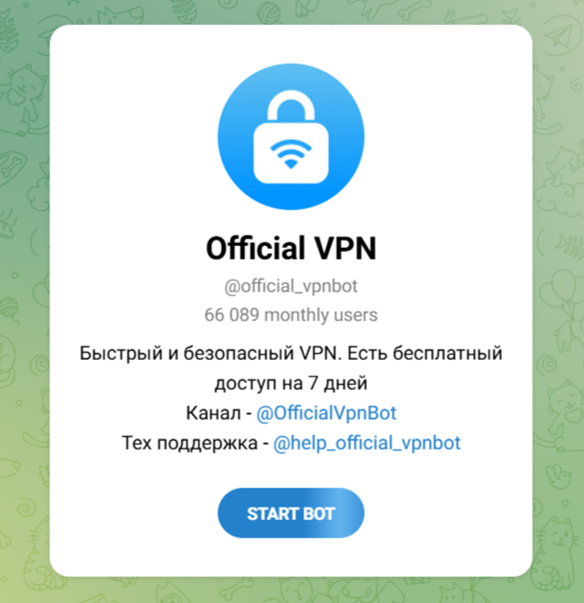This screenshot has width=584, height=603.
Task: Click the "Тех поддержка" label
Action: click(x=189, y=443)
